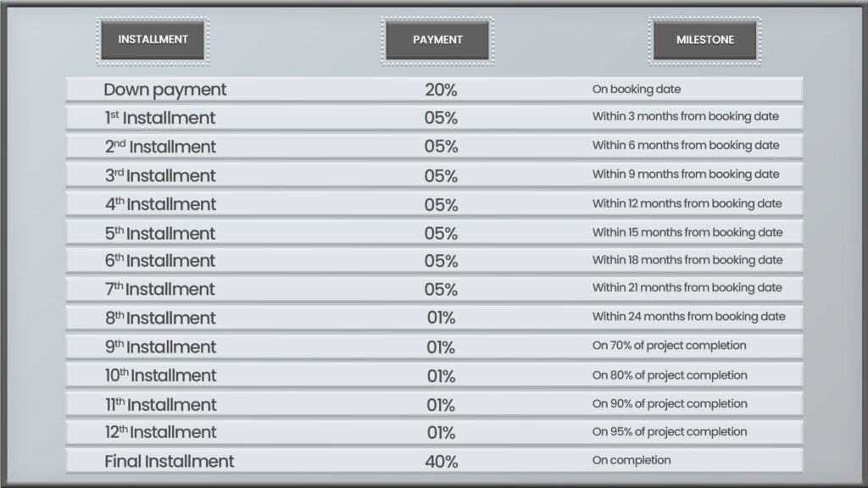868x488 pixels.
Task: Click 'On 95% of project completion'
Action: [x=670, y=432]
